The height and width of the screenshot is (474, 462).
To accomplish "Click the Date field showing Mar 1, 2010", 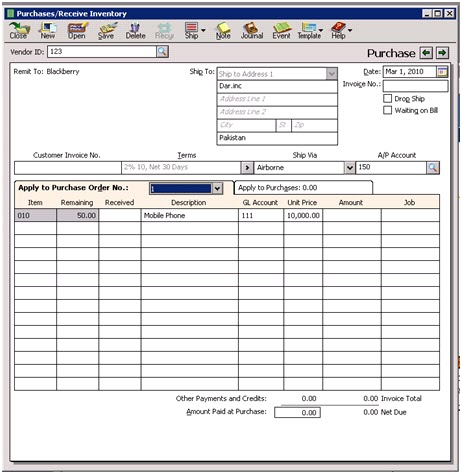I will [410, 72].
